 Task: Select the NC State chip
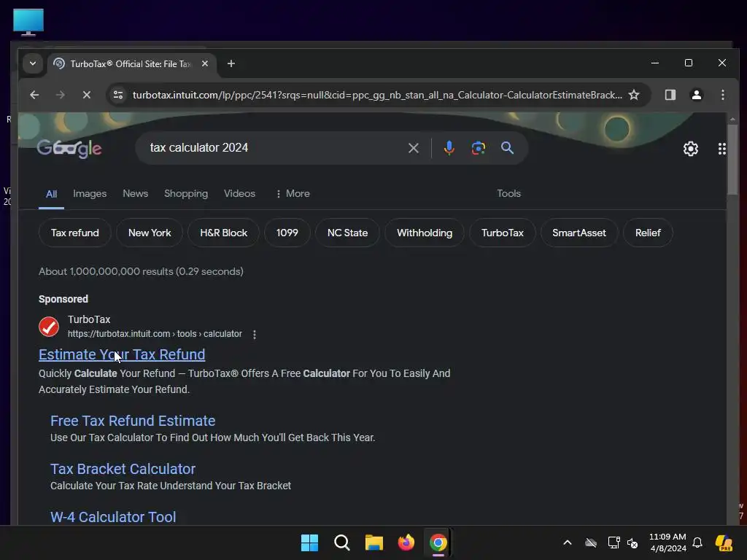(x=347, y=233)
